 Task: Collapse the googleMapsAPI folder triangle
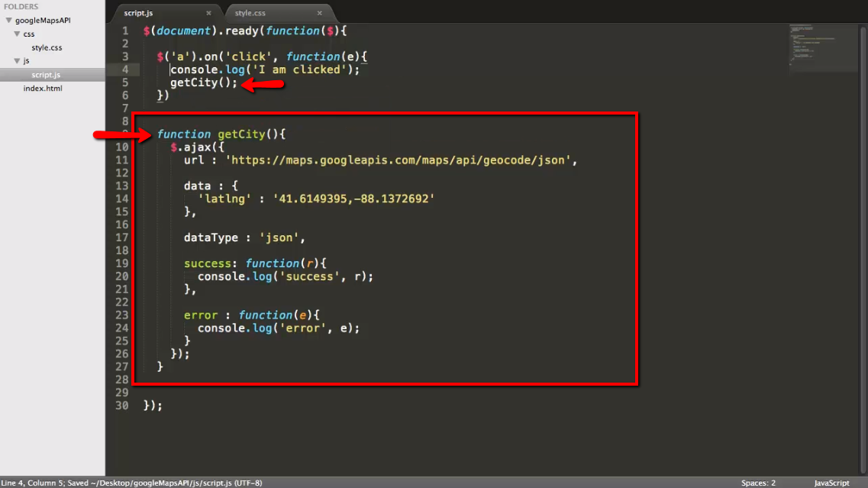pos(9,21)
